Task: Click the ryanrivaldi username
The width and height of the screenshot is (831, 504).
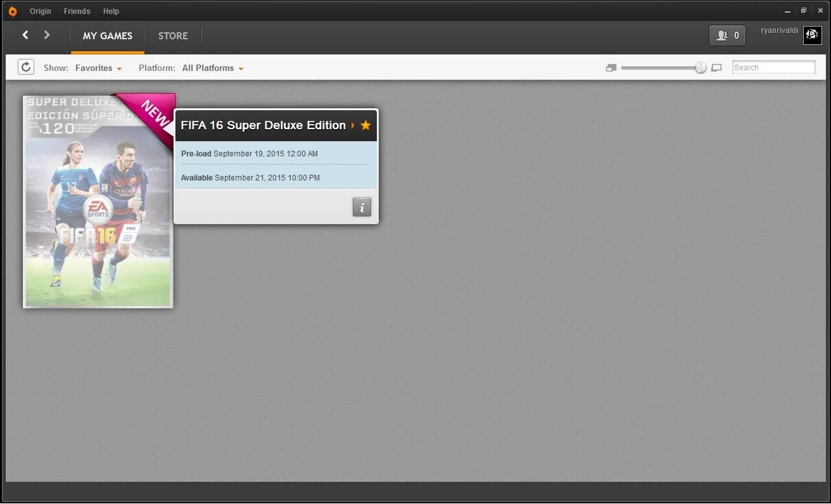Action: point(780,30)
